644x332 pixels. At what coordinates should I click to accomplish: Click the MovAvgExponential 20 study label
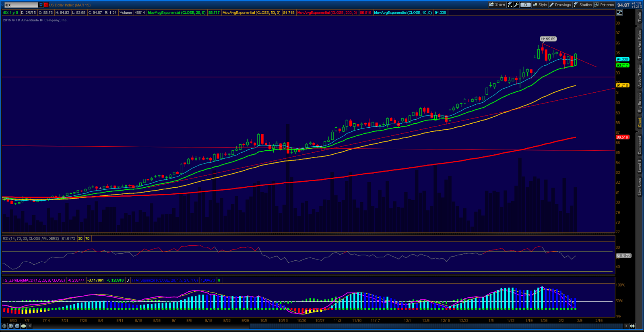click(177, 12)
